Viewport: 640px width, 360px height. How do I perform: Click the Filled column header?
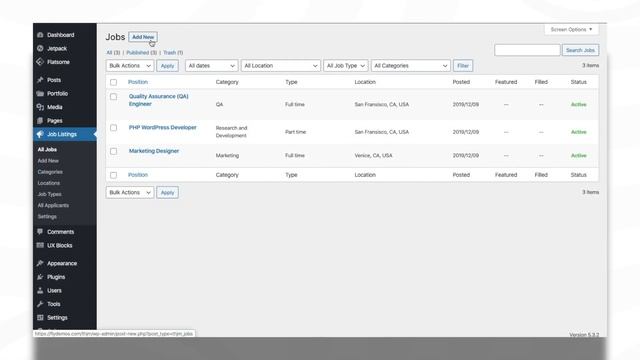(x=541, y=82)
